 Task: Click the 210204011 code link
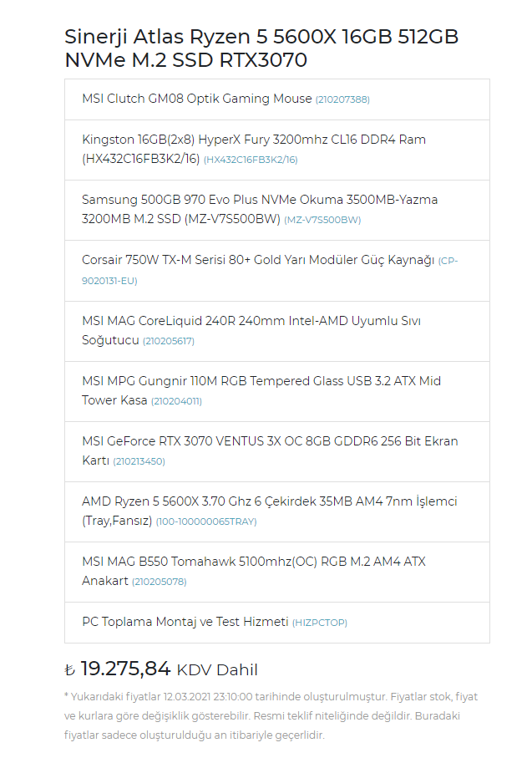(176, 401)
